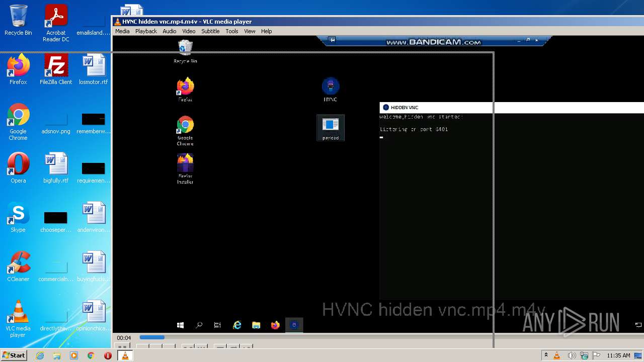
Task: Open the VLC Subtitle menu
Action: (210, 31)
